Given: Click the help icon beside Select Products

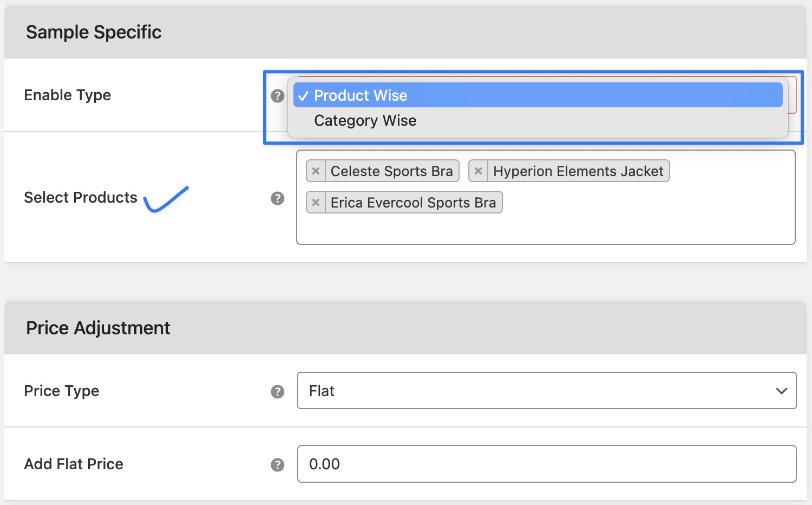Looking at the screenshot, I should tap(277, 199).
